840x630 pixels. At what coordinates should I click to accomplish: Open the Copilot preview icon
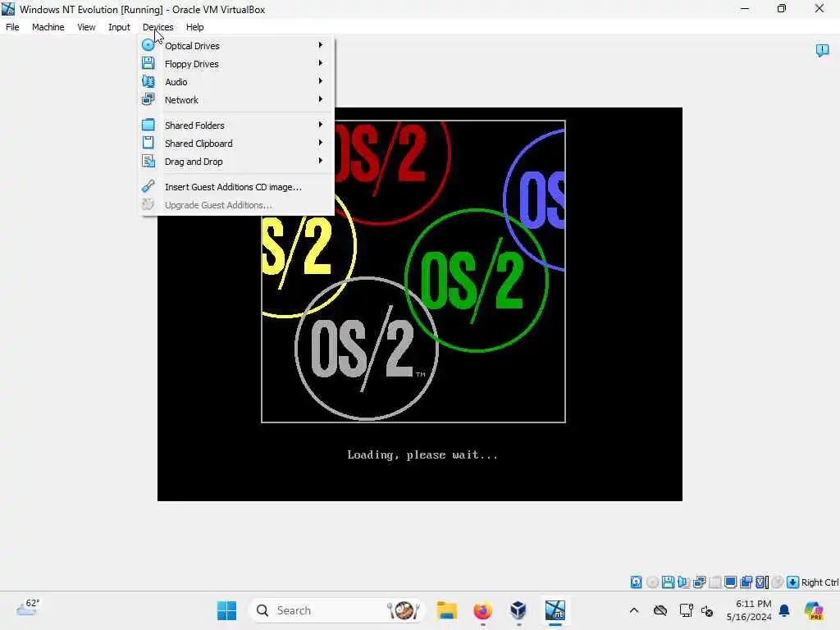coord(814,610)
